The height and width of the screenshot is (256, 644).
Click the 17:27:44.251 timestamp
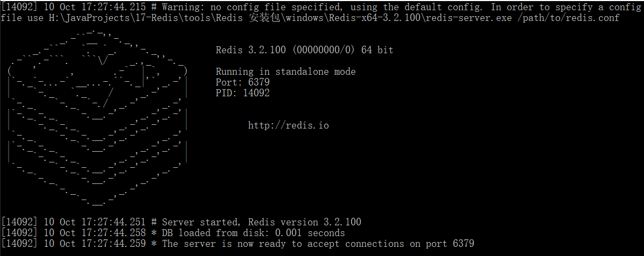click(x=113, y=222)
